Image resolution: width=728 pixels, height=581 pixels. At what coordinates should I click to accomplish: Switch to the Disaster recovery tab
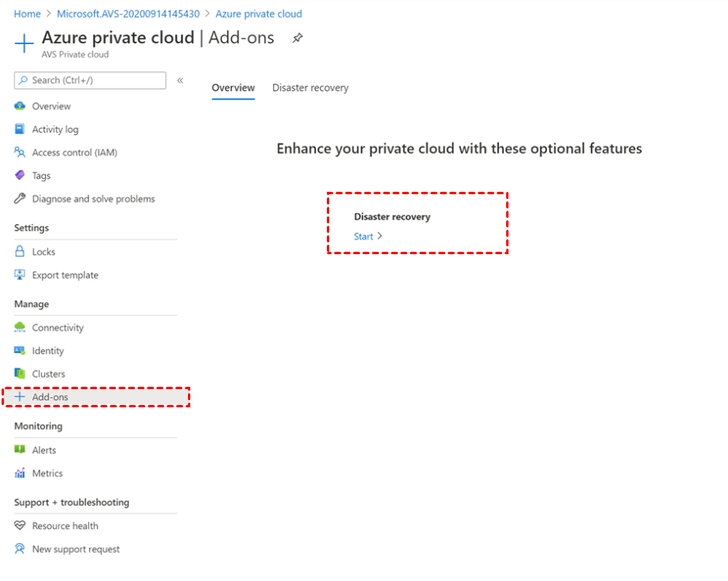310,88
